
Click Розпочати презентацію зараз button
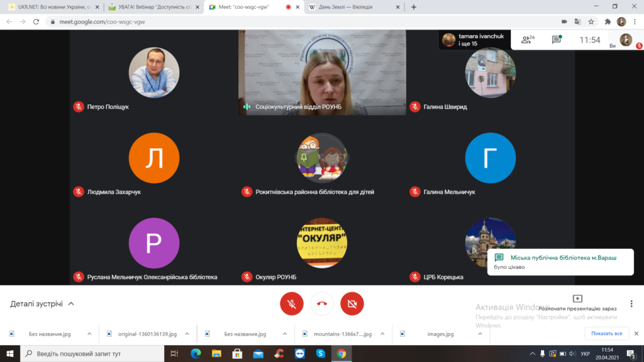[x=577, y=304]
